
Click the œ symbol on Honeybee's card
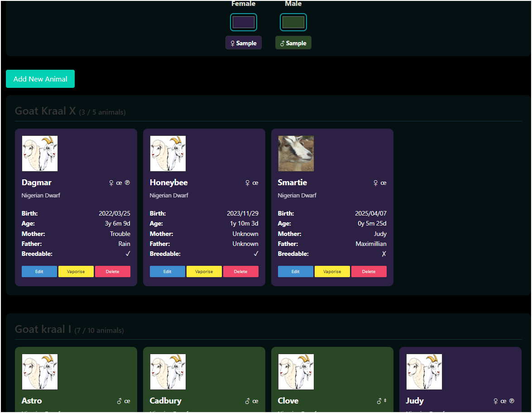click(255, 183)
